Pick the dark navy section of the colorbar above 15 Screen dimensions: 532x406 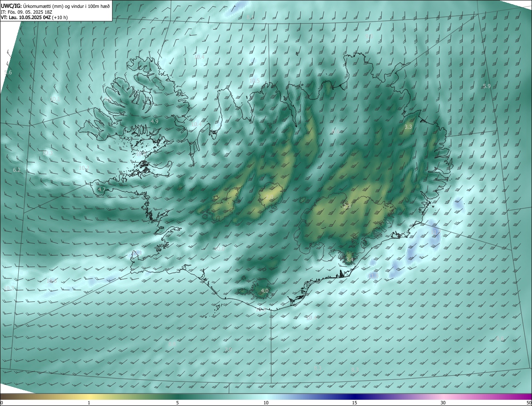pyautogui.click(x=355, y=396)
